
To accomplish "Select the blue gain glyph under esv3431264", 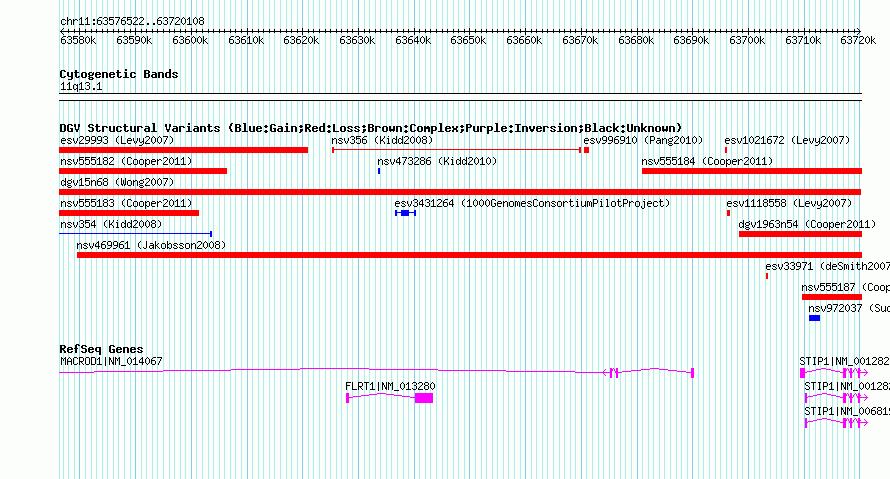I will 405,213.
